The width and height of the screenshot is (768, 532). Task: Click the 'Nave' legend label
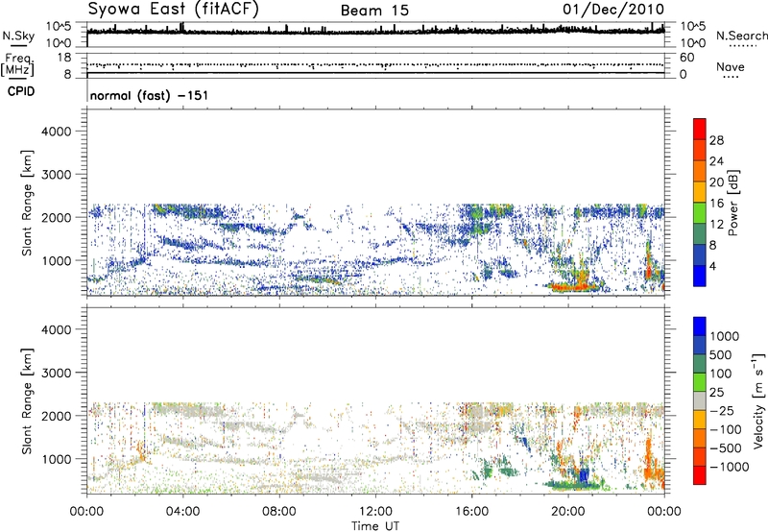tap(731, 67)
